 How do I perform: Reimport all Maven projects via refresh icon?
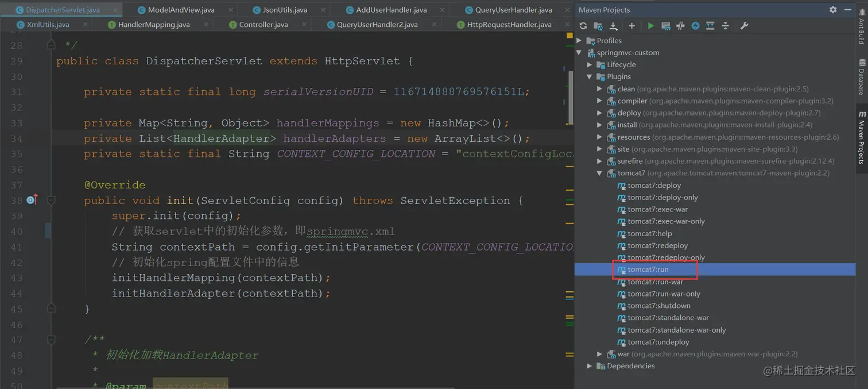[583, 26]
